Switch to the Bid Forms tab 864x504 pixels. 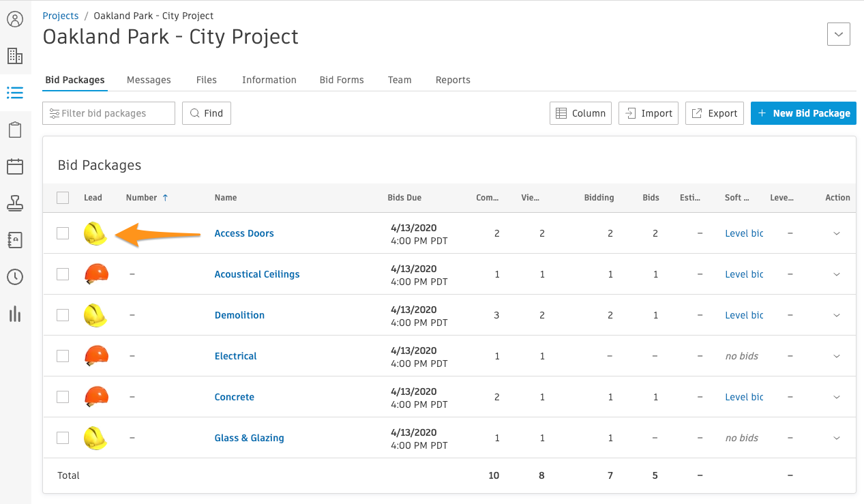tap(342, 80)
